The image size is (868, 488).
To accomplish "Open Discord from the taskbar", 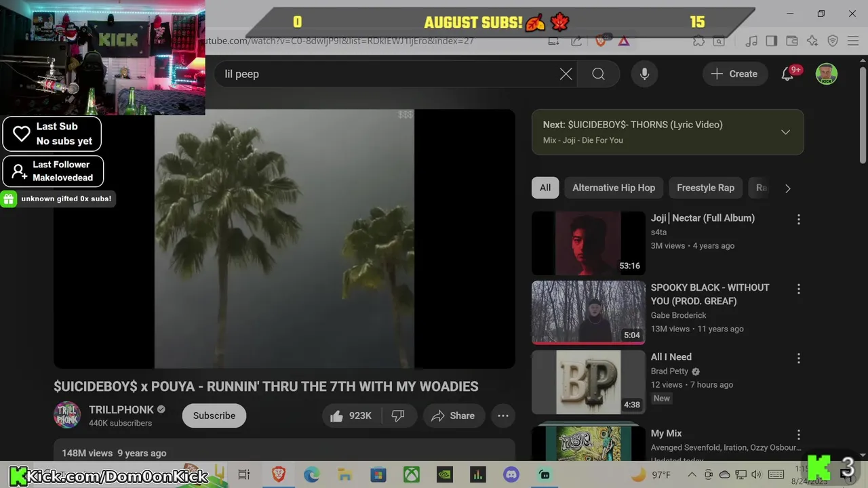I will coord(511,474).
